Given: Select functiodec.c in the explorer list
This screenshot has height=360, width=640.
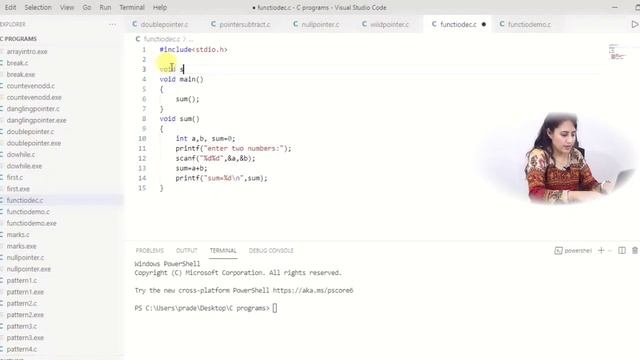Looking at the screenshot, I should pos(25,200).
